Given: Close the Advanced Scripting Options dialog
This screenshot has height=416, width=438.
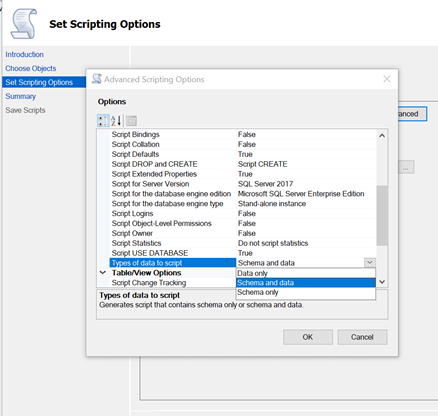Looking at the screenshot, I should pos(387,79).
